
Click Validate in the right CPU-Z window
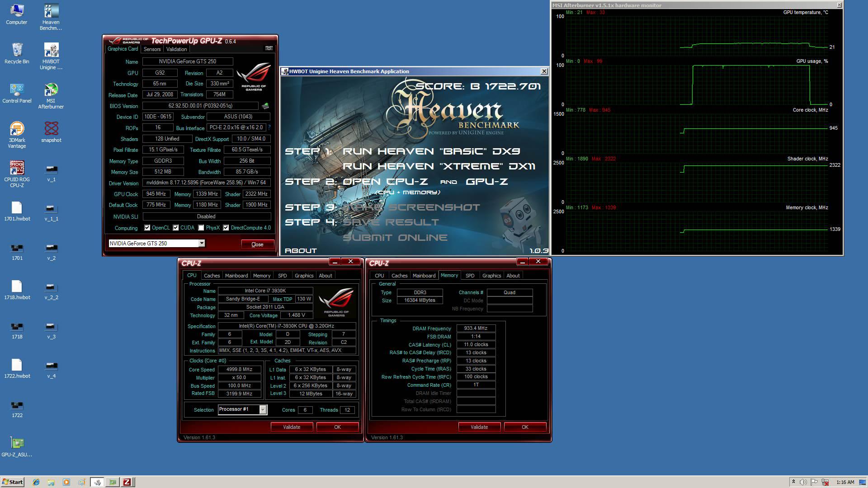point(479,427)
